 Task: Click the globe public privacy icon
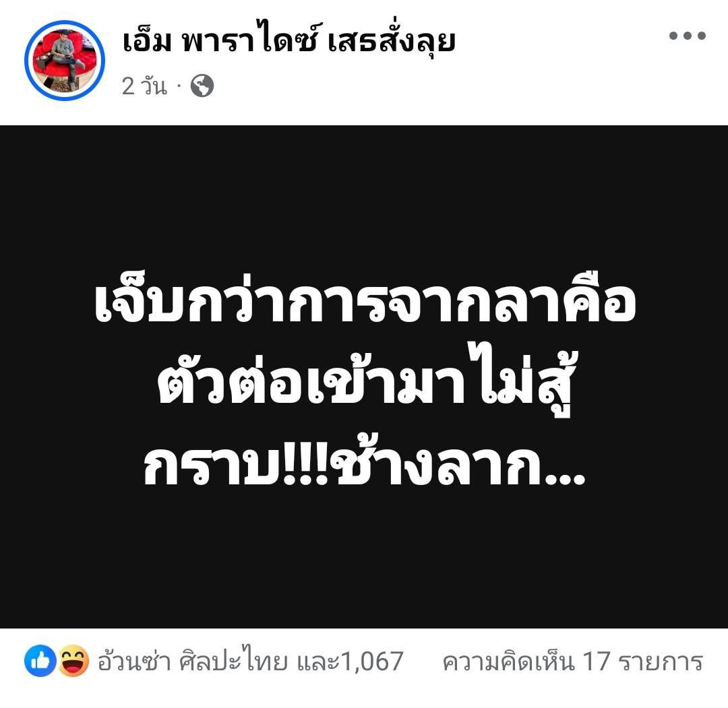[x=202, y=86]
